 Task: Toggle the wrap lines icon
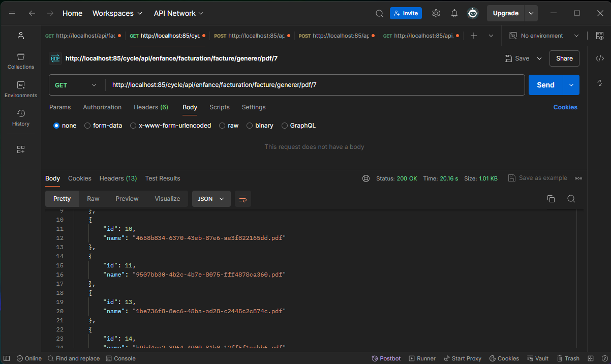tap(243, 199)
